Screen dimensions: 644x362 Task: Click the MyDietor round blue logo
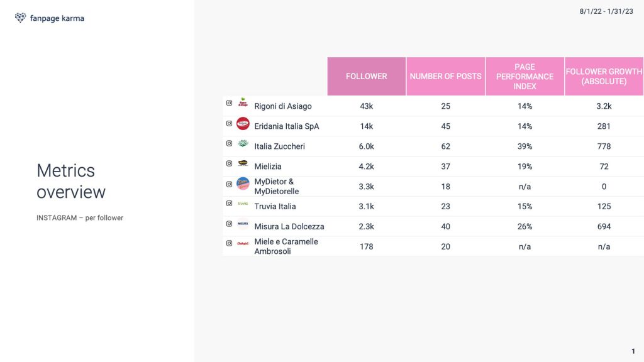click(x=243, y=184)
